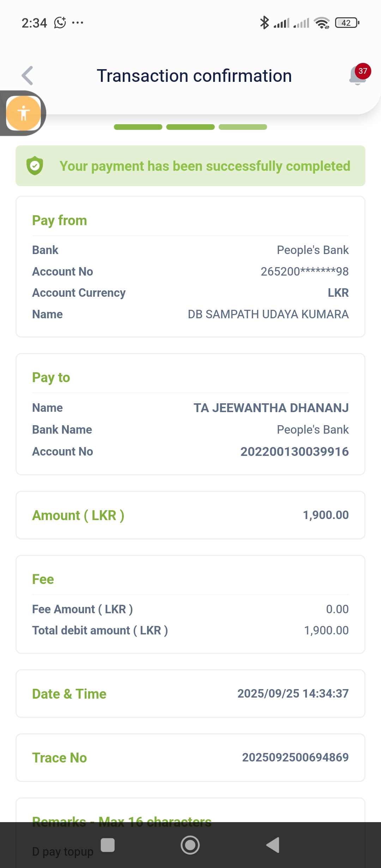Screen dimensions: 381x868
Task: Tap the Amount value 1,900.00
Action: pos(326,515)
